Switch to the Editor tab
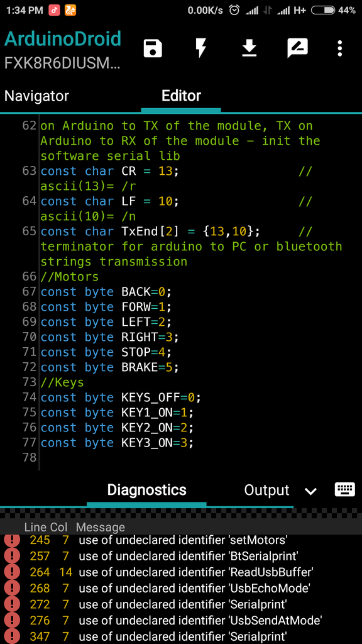The image size is (362, 644). (181, 96)
